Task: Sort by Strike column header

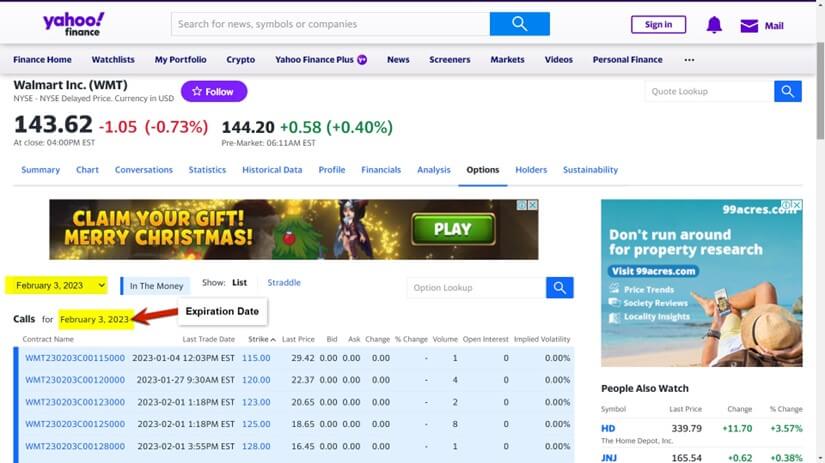Action: pyautogui.click(x=261, y=339)
